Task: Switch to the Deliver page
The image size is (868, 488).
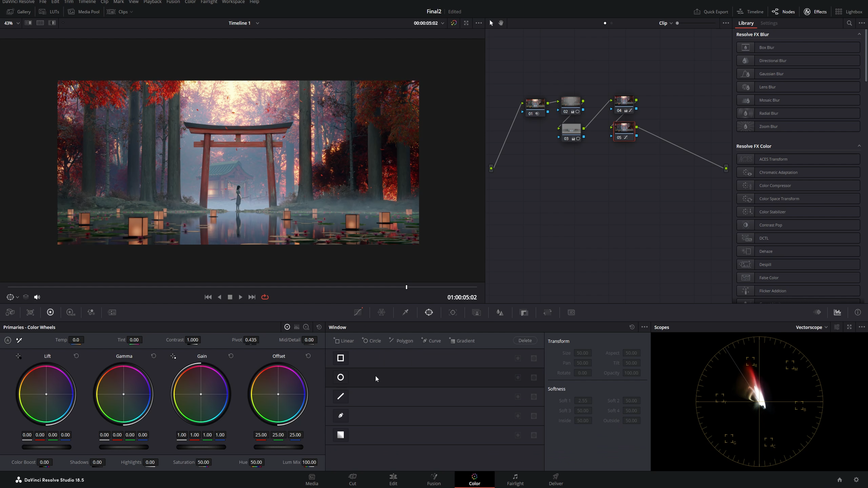Action: point(556,479)
